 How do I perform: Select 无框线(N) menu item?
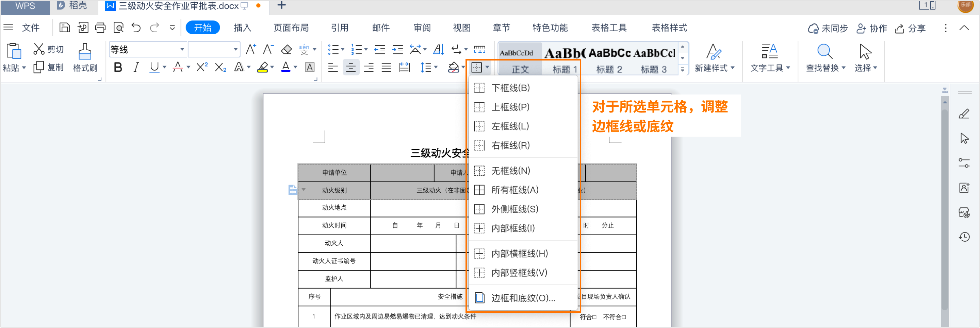[523, 171]
